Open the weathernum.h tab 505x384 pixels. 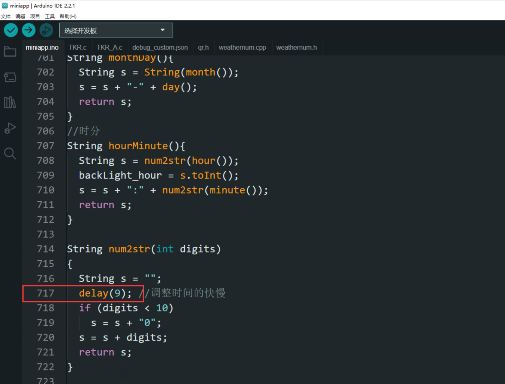[x=296, y=48]
